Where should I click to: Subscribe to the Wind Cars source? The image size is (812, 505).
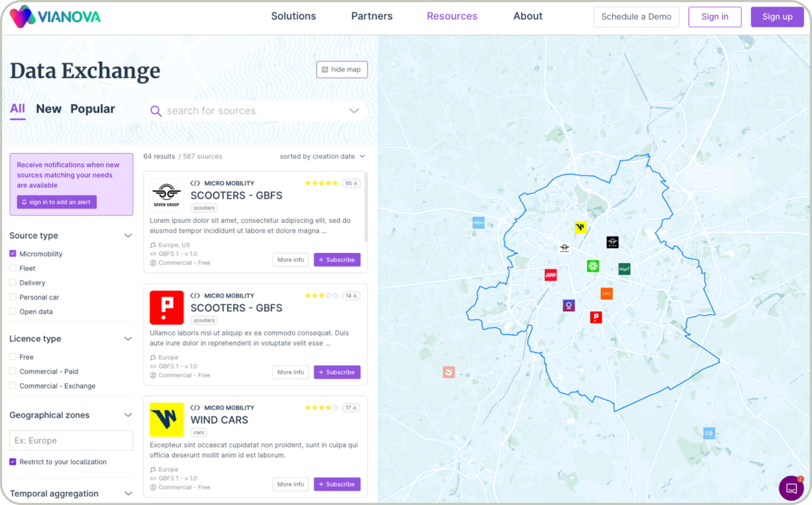(337, 484)
